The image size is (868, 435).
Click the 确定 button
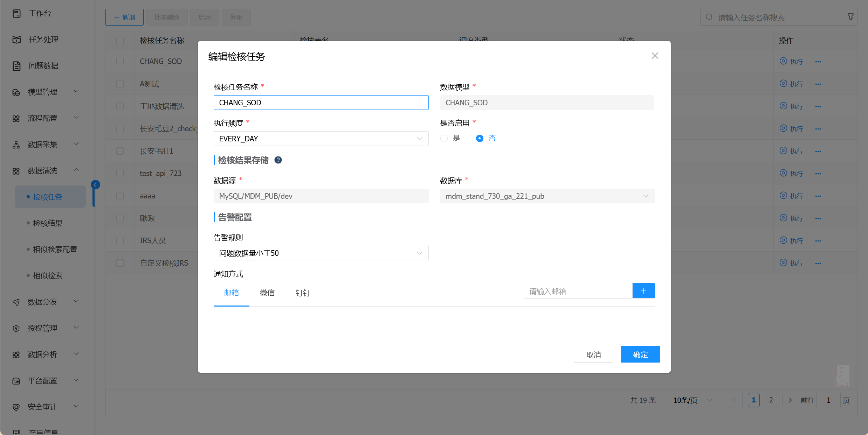pos(640,354)
